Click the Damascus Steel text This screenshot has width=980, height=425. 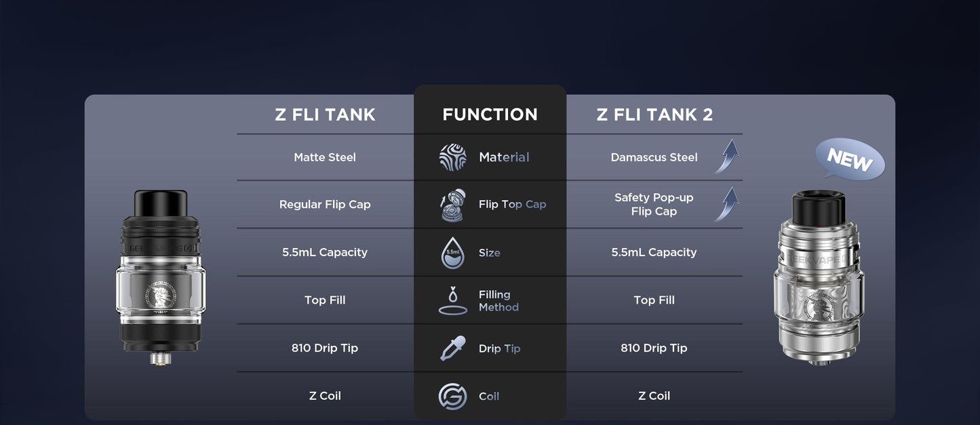click(654, 157)
